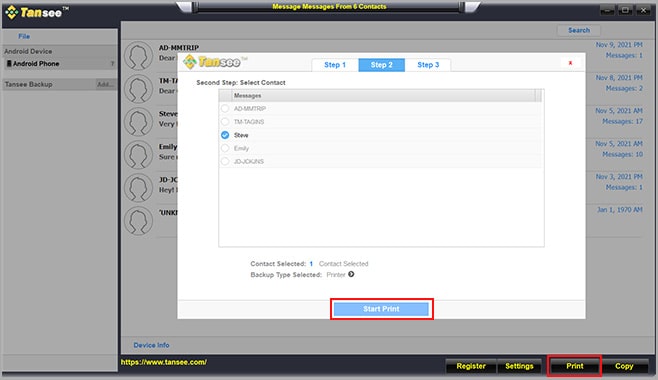This screenshot has width=658, height=380.
Task: Click Nov 8, 2021 PM date
Action: coord(619,78)
